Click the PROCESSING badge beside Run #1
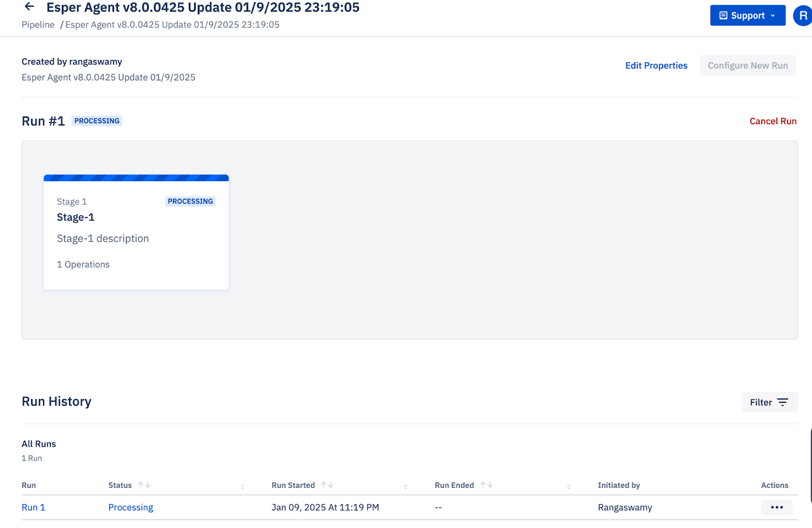Screen dimensions: 812x528 pyautogui.click(x=97, y=121)
